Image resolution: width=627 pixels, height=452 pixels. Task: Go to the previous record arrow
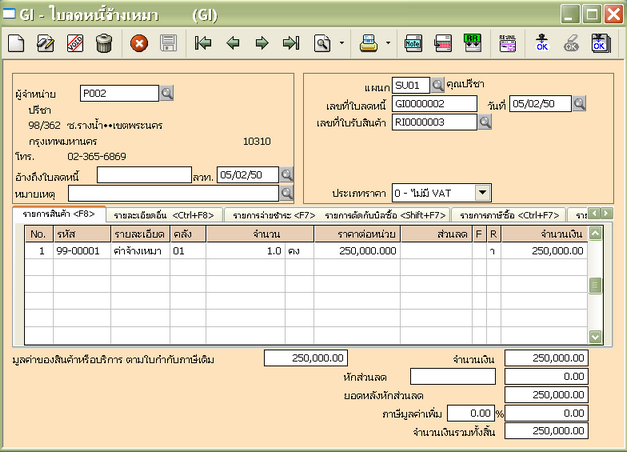pyautogui.click(x=233, y=43)
